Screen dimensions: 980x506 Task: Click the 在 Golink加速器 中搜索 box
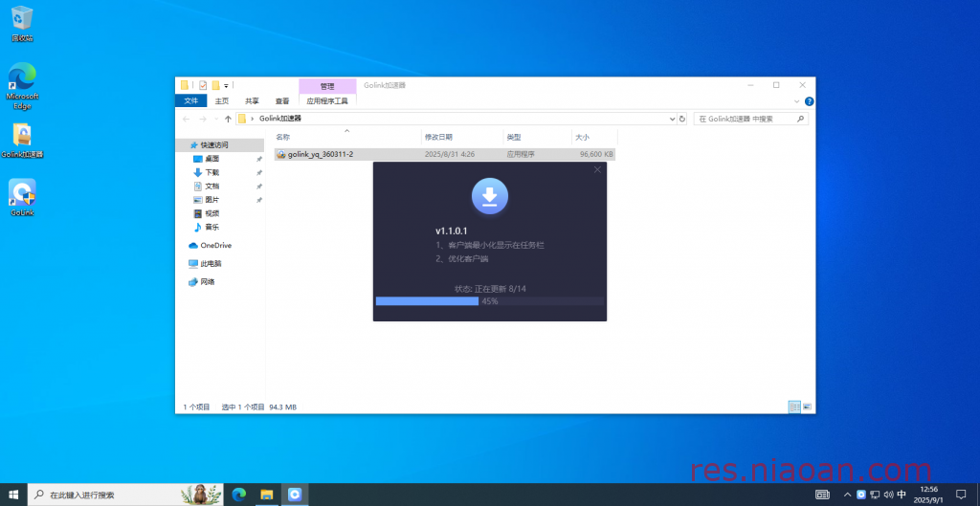(750, 119)
